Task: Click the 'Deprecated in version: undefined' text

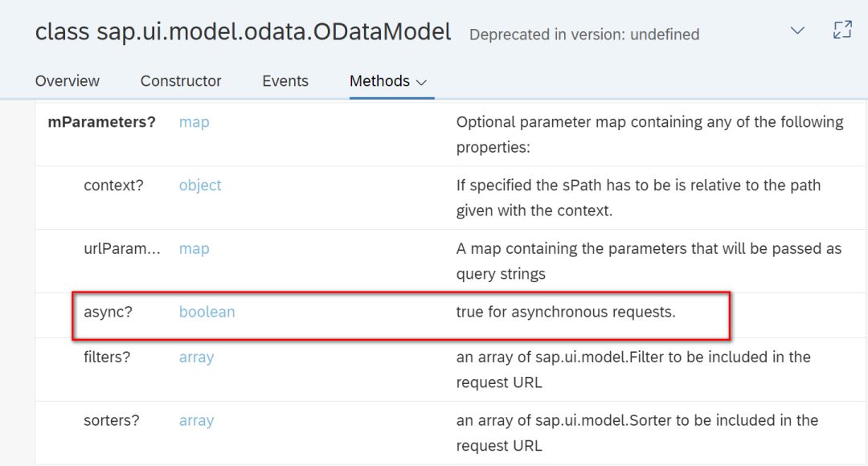Action: click(584, 35)
